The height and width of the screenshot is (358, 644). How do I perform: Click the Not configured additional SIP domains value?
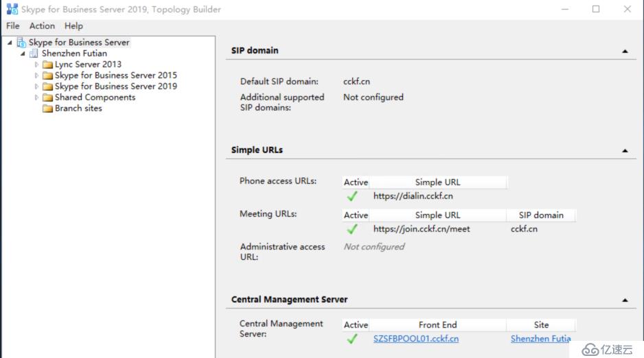point(373,97)
